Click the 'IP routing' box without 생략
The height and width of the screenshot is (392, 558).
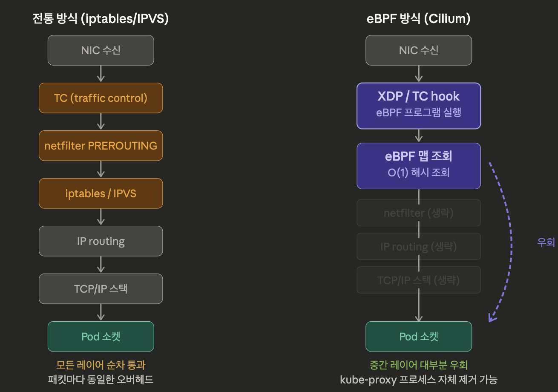(x=101, y=241)
